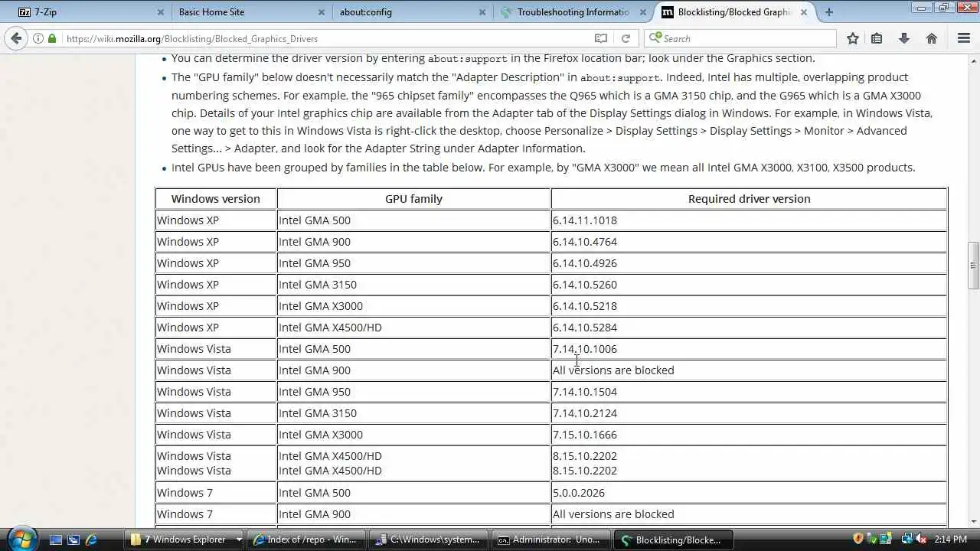Launch Internet Explorer from quick launch

point(91,540)
